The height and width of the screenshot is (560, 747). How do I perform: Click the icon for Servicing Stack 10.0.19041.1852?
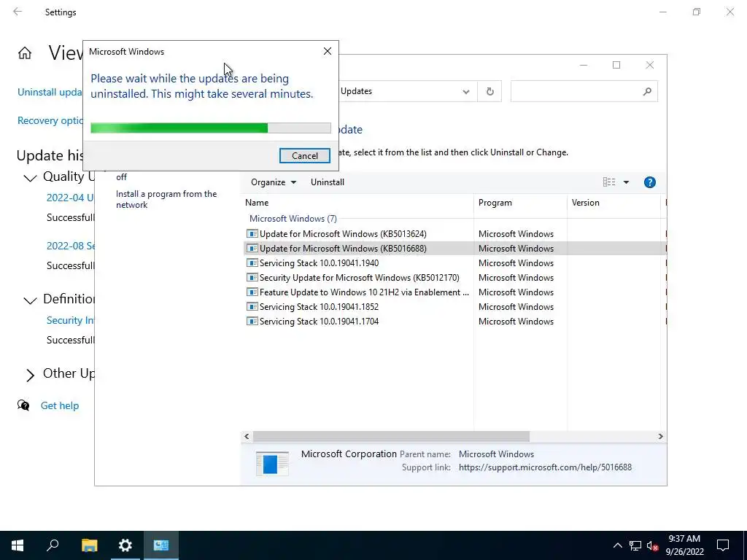point(252,307)
